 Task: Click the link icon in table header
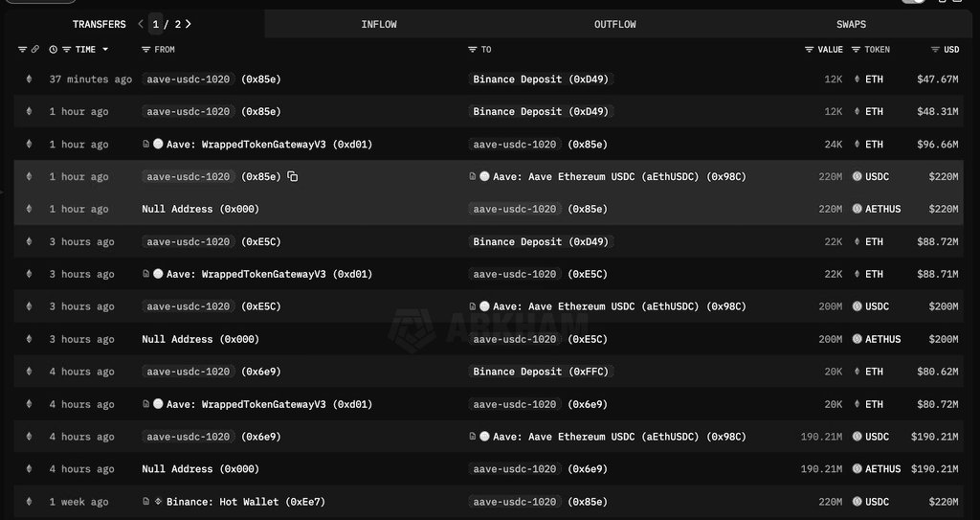[35, 50]
